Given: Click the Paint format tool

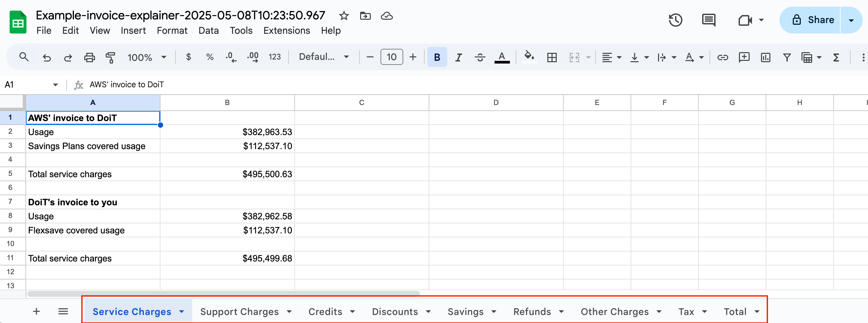Looking at the screenshot, I should [110, 57].
